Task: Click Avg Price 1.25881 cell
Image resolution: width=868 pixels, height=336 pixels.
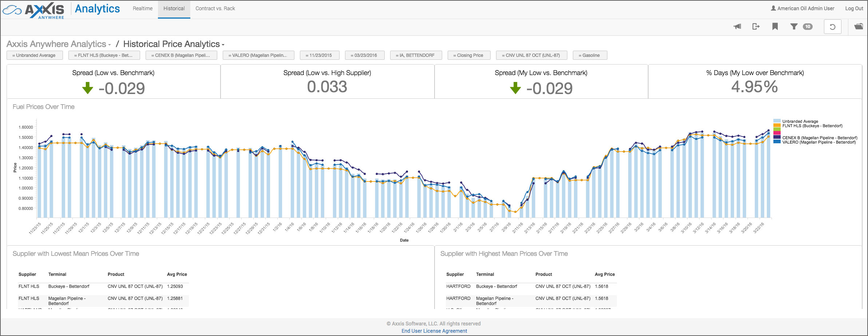Action: click(x=175, y=298)
